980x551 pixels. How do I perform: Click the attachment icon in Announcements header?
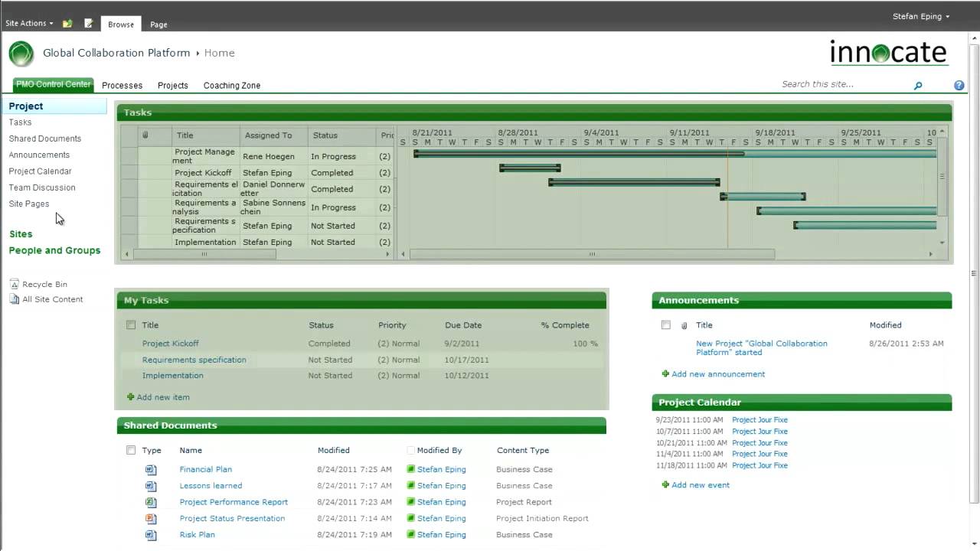[x=684, y=325]
